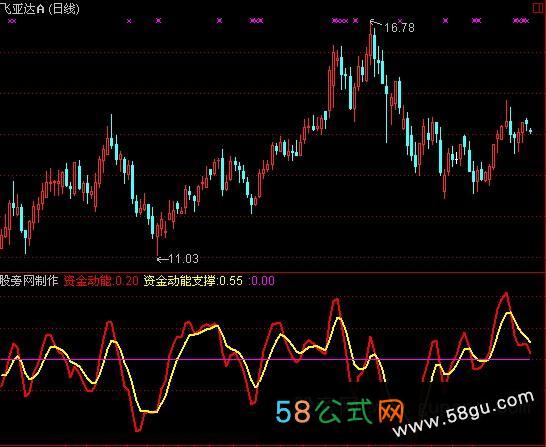Click the 16.78 high price arrow label
This screenshot has width=546, height=447.
(392, 26)
